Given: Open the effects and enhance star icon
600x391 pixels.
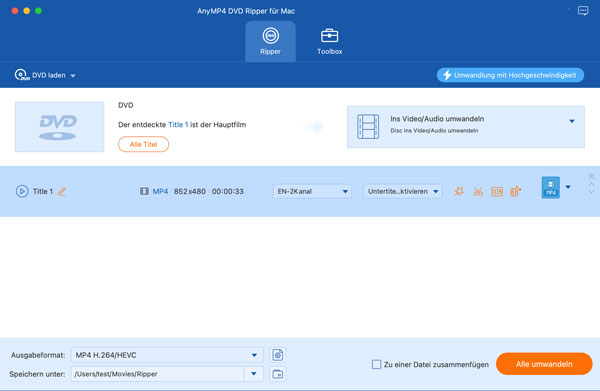Looking at the screenshot, I should click(459, 191).
